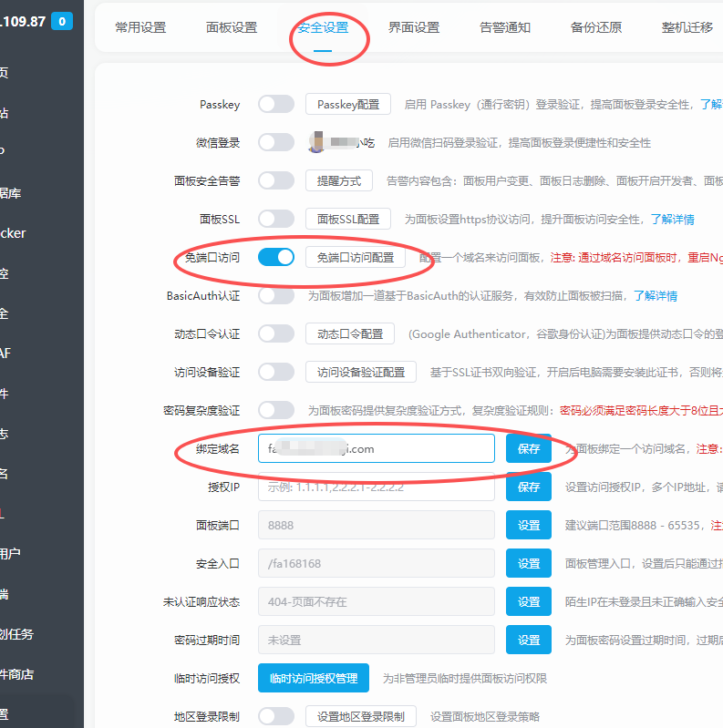
Task: Open the 面板SSL配置 button
Action: click(x=348, y=219)
